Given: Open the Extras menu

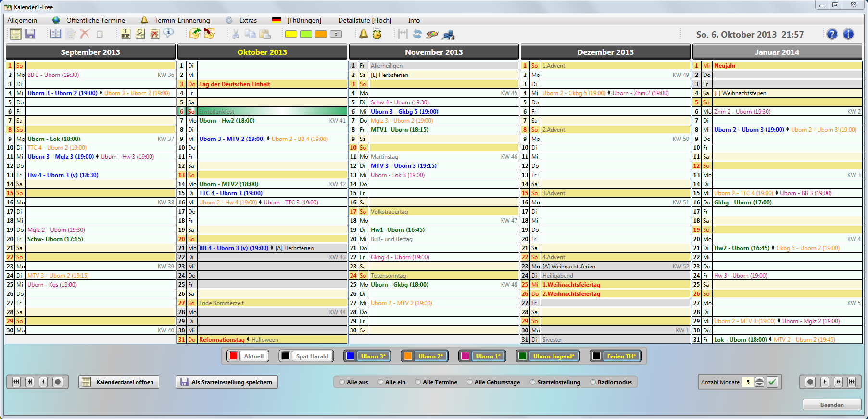Looking at the screenshot, I should (248, 20).
